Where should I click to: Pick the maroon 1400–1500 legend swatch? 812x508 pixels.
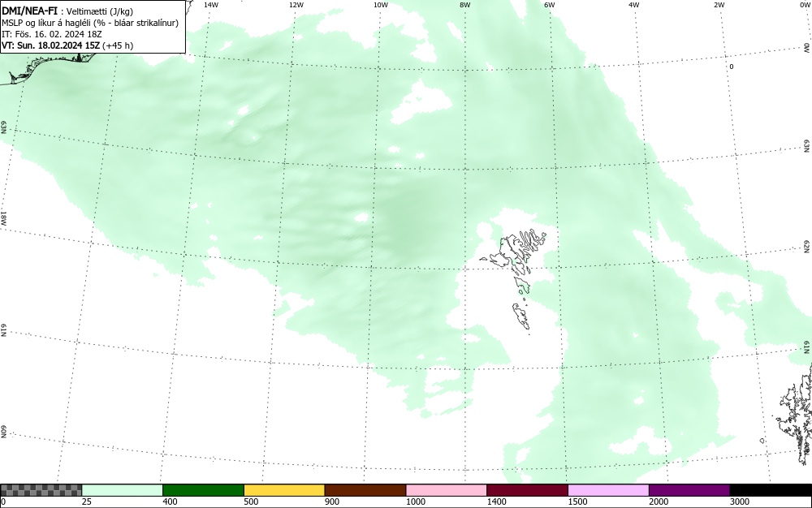pyautogui.click(x=527, y=490)
